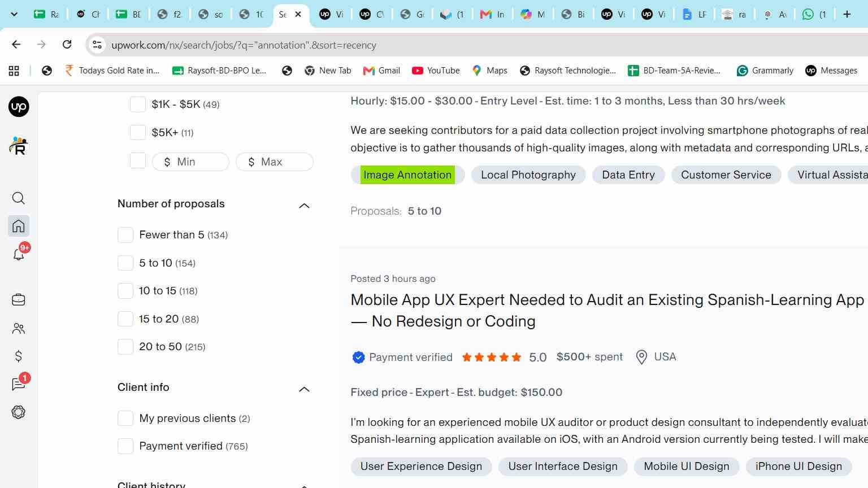Screen dimensions: 868x488
Task: Click the search magnifier in Upwork sidebar
Action: [x=19, y=198]
